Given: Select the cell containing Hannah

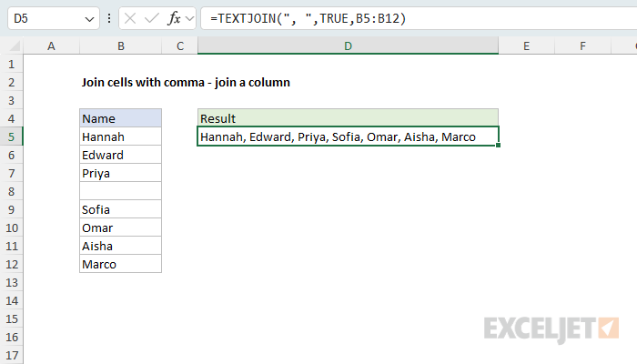Looking at the screenshot, I should point(121,136).
